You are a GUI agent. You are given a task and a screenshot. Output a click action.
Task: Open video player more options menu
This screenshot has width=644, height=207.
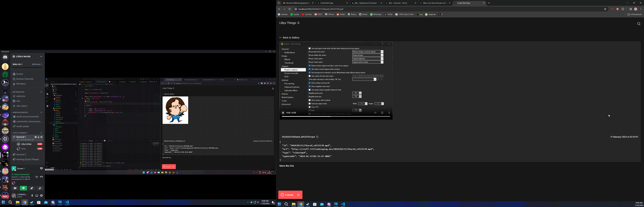(x=389, y=113)
